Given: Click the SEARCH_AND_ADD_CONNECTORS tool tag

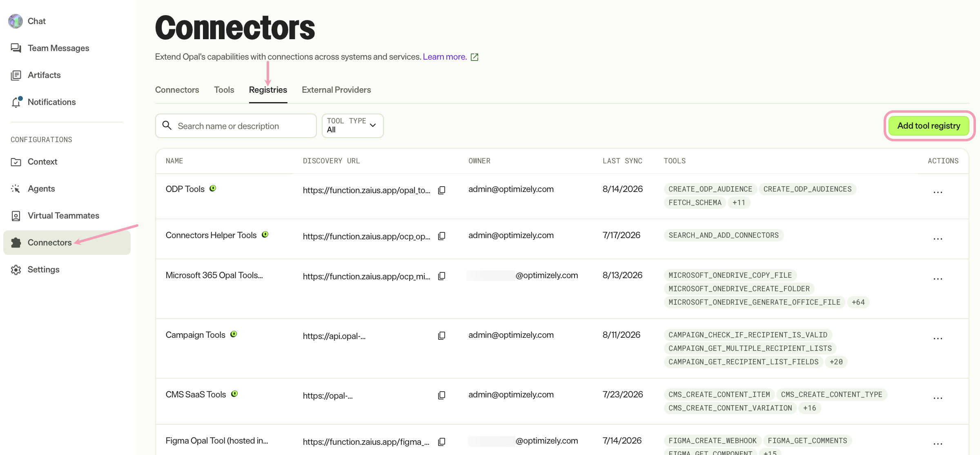Looking at the screenshot, I should point(724,235).
